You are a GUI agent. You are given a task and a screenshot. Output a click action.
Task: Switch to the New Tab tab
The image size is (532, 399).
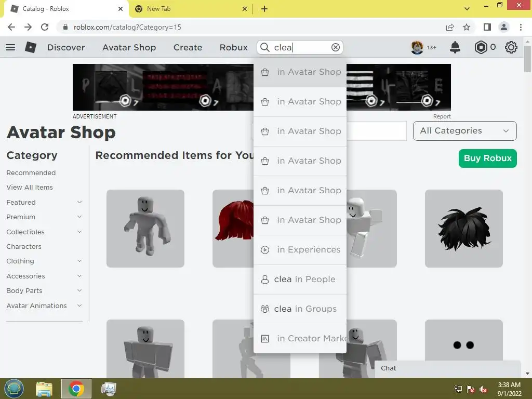click(x=190, y=9)
